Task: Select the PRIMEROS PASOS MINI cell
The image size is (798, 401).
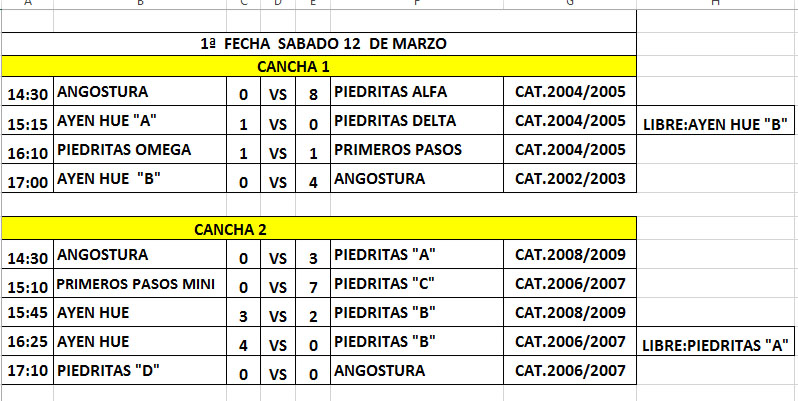Action: point(141,285)
